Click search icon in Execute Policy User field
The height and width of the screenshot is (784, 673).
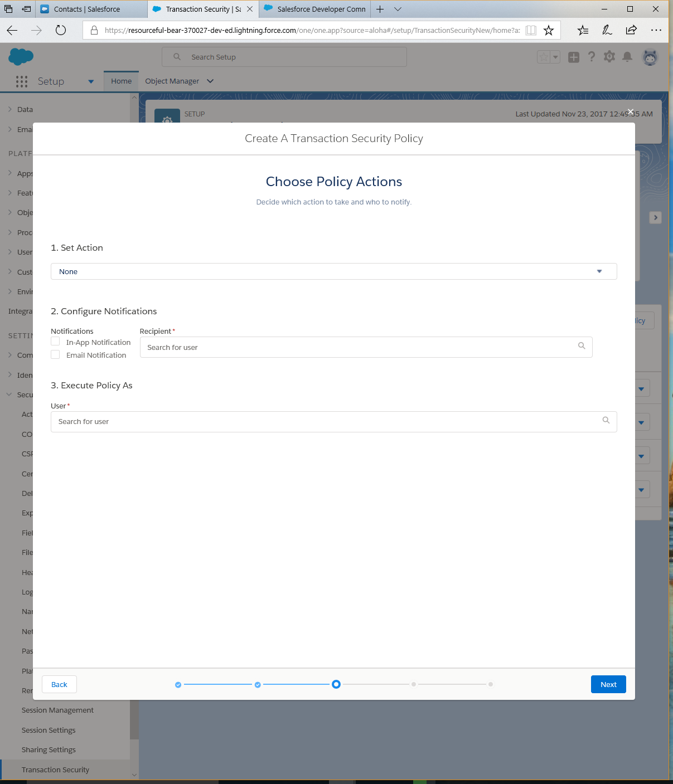click(606, 421)
